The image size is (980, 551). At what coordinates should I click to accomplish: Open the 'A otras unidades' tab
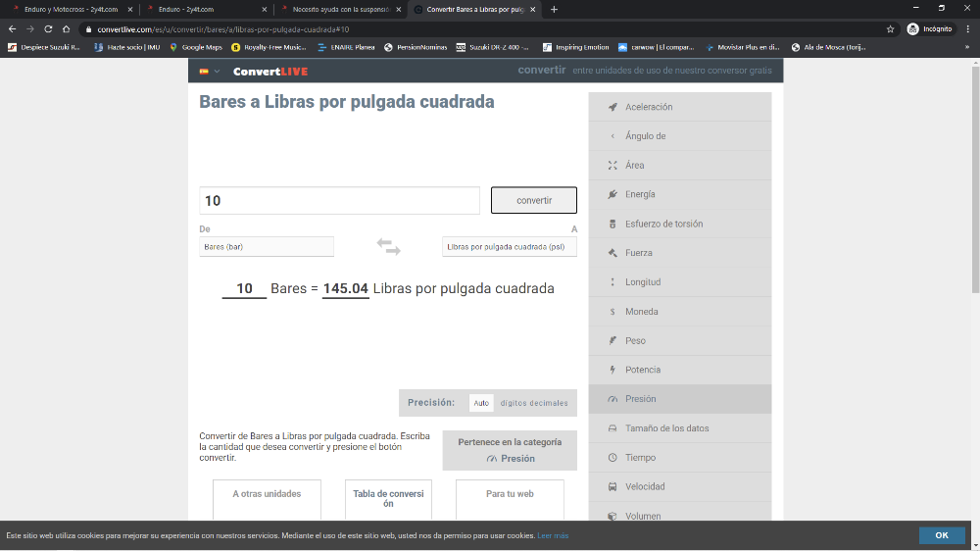tap(267, 494)
